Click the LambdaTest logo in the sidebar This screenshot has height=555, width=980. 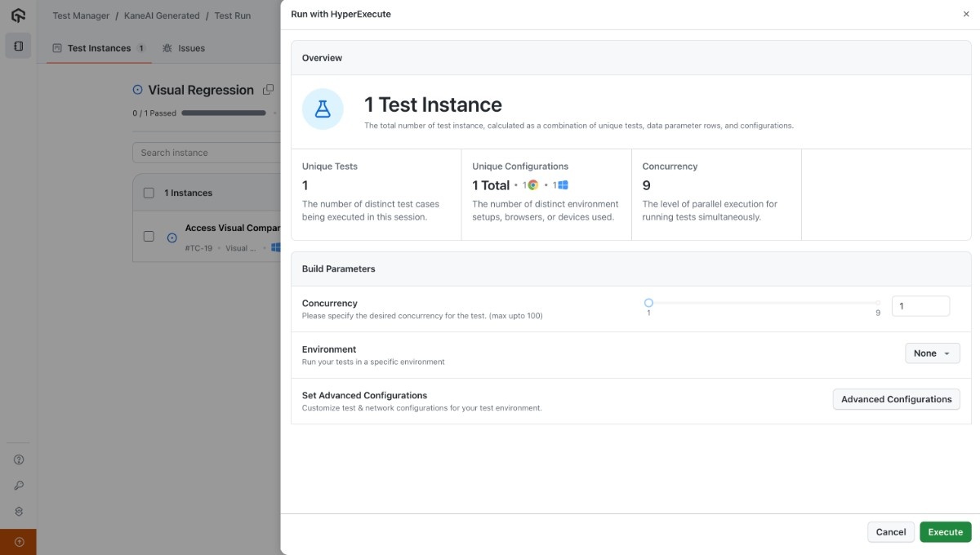tap(18, 15)
